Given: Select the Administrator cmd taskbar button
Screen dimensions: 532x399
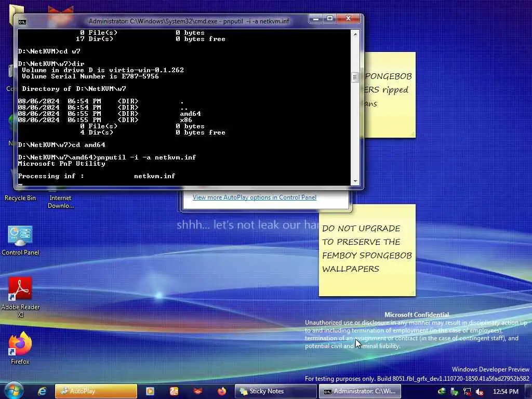Looking at the screenshot, I should click(360, 391).
